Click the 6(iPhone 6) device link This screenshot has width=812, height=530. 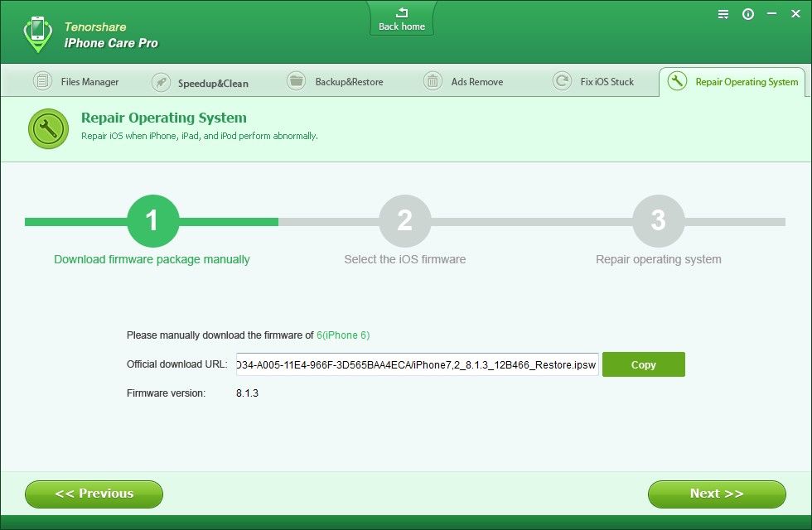343,335
